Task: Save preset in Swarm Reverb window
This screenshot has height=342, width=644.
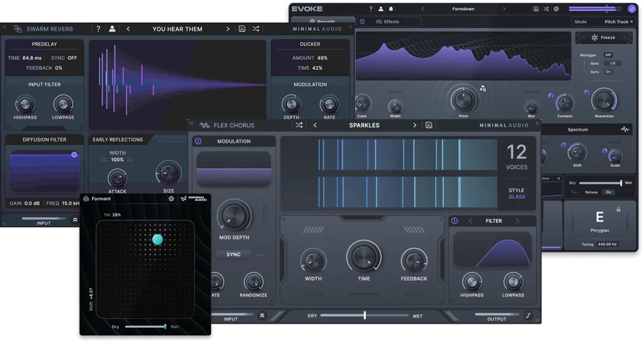Action: pos(242,29)
